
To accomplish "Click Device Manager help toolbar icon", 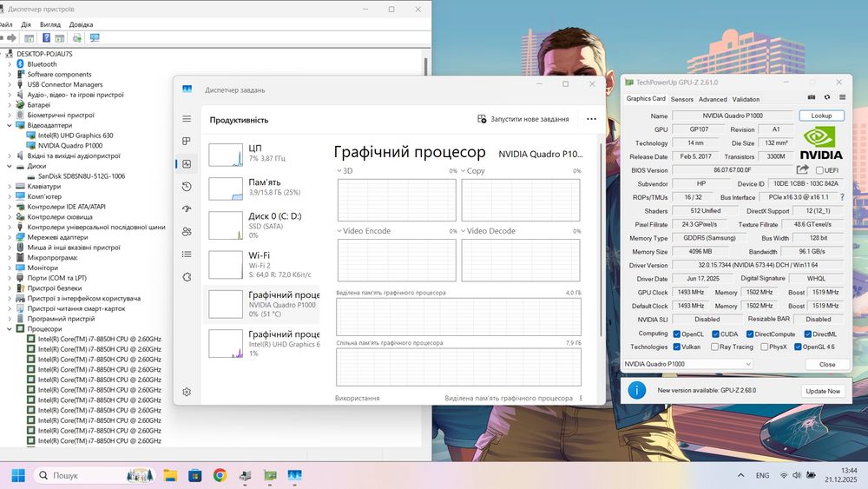I will point(47,37).
